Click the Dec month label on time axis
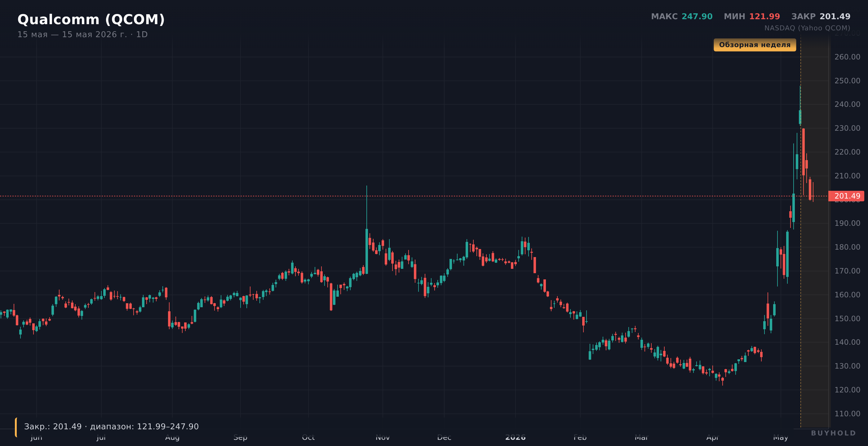Image resolution: width=868 pixels, height=446 pixels. (x=444, y=437)
